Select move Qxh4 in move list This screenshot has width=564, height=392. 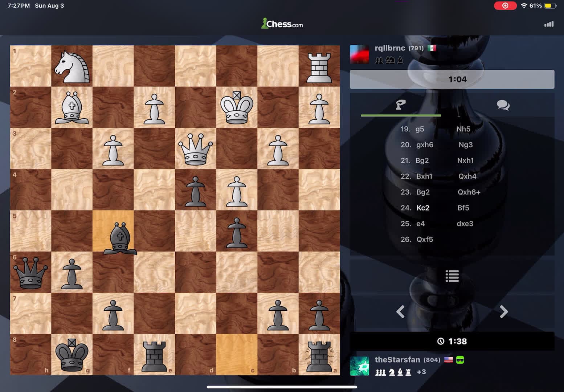tap(467, 176)
